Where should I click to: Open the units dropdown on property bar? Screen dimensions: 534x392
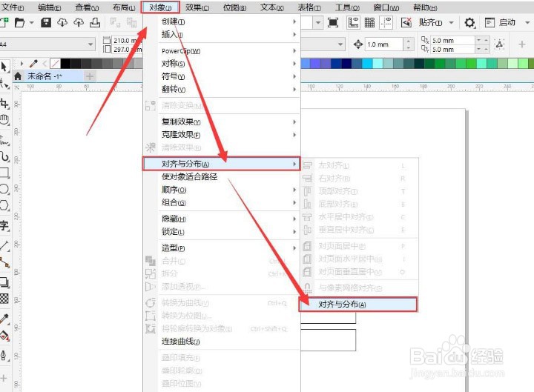(340, 44)
